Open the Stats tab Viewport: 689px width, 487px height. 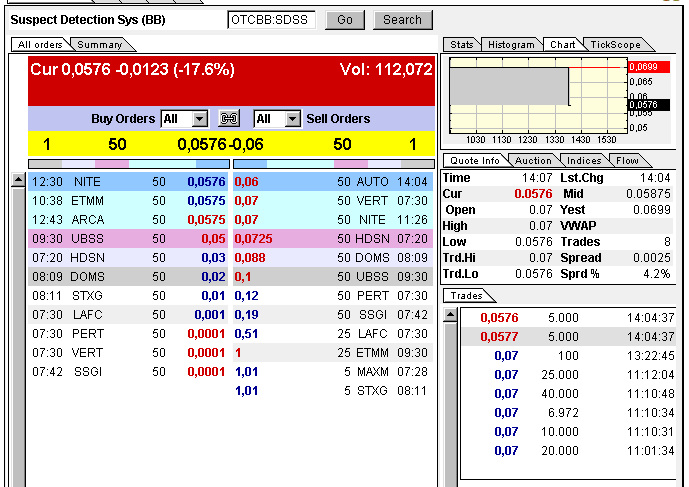[x=461, y=45]
